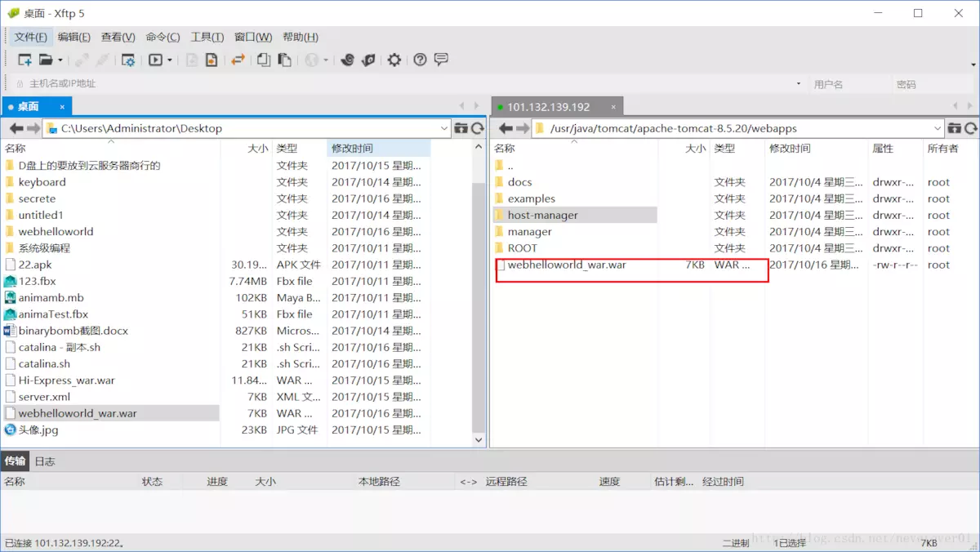Open the 工具(T) menu

click(207, 37)
